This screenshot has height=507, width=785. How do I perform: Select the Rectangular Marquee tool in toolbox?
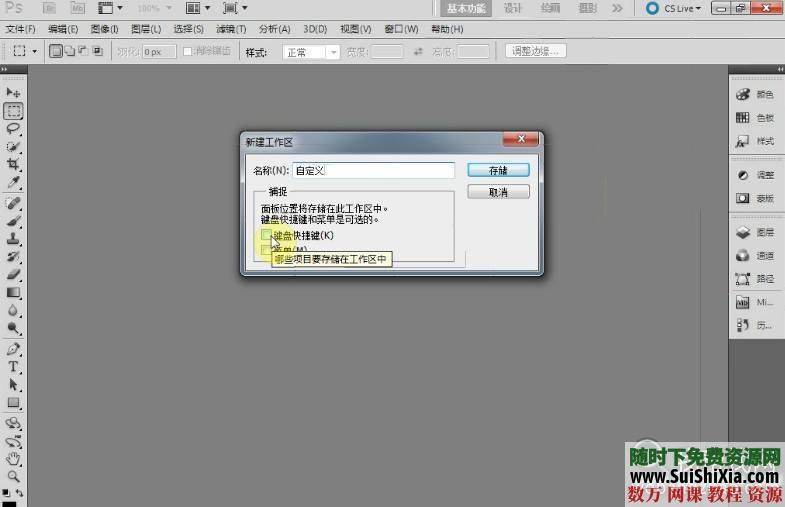[x=13, y=111]
